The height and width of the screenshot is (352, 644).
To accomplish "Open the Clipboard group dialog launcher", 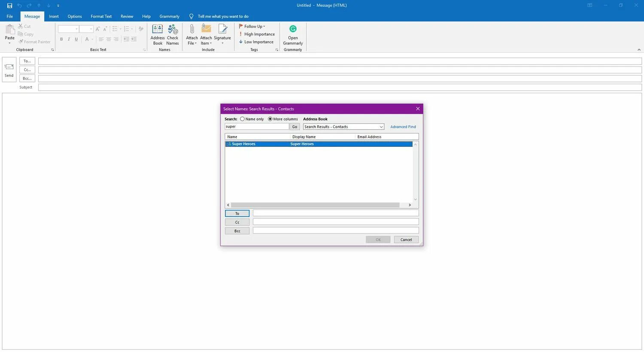I will [53, 50].
